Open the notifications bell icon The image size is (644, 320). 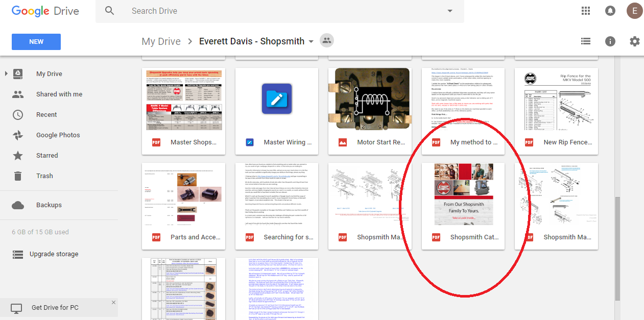coord(610,11)
